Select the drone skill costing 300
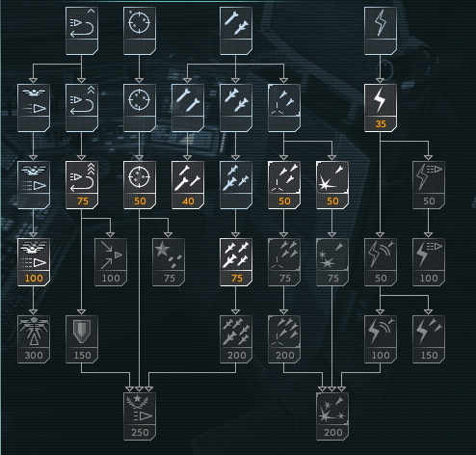This screenshot has width=476, height=455. click(x=34, y=339)
